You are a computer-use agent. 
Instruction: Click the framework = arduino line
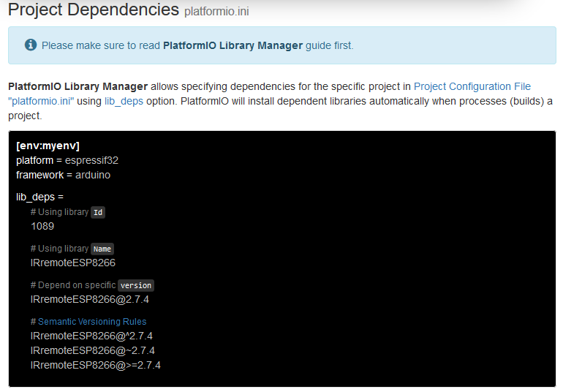pyautogui.click(x=63, y=175)
